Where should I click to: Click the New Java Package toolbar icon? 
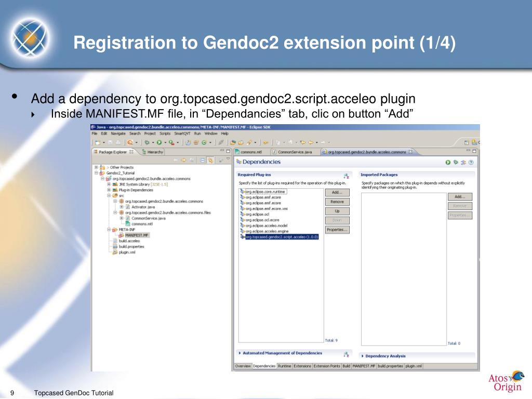click(x=196, y=143)
